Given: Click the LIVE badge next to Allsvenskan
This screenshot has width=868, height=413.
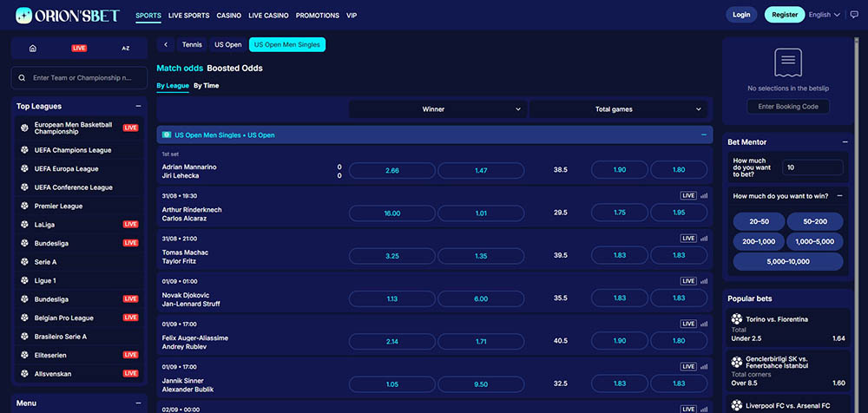Looking at the screenshot, I should (131, 374).
